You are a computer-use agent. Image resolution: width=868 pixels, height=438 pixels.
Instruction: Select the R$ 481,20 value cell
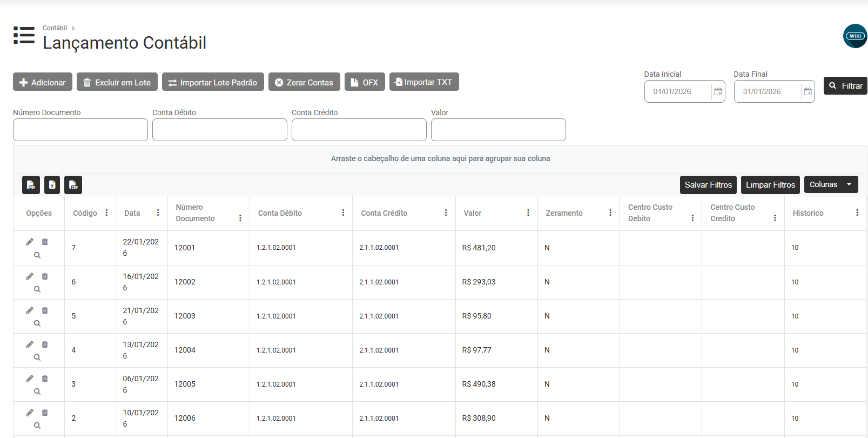[497, 248]
